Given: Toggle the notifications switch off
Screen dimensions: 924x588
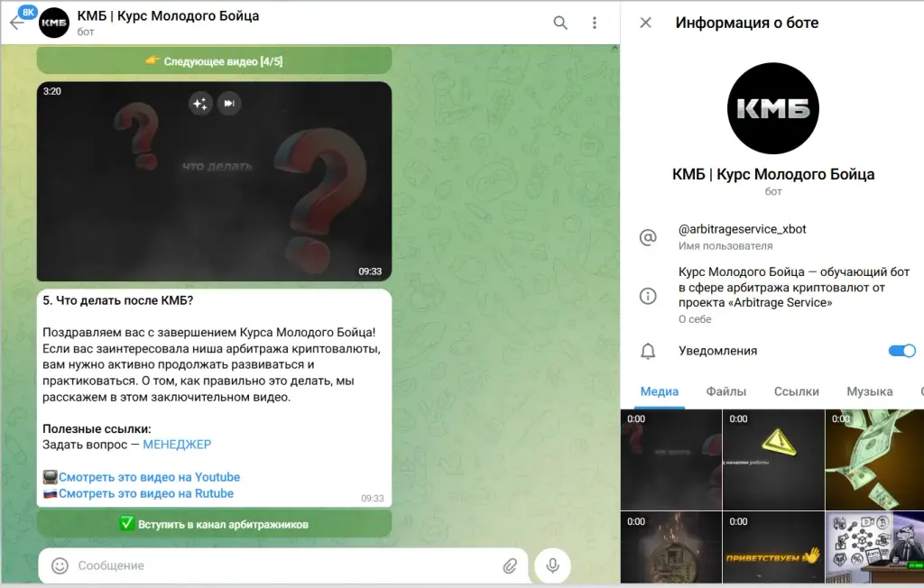Looking at the screenshot, I should [x=901, y=351].
